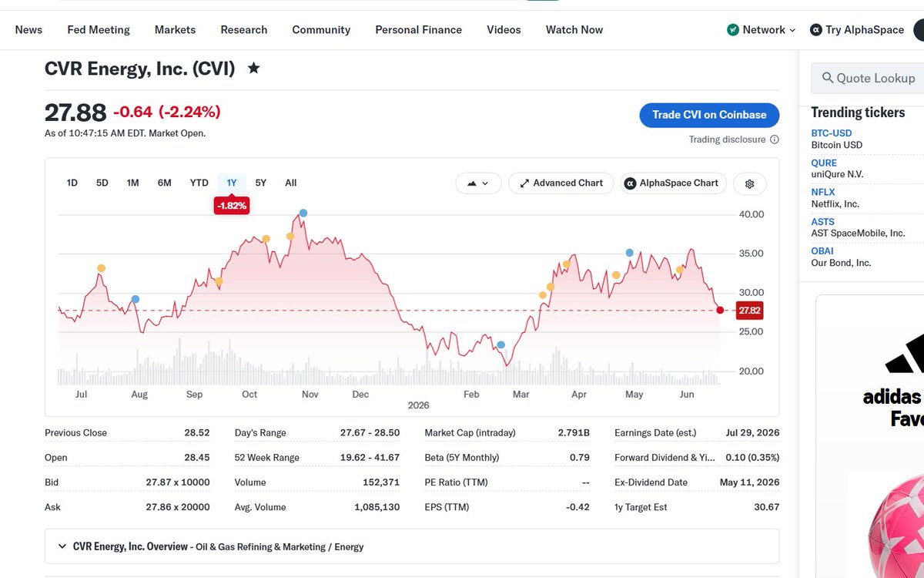
Task: Open the chart type dropdown
Action: (479, 183)
